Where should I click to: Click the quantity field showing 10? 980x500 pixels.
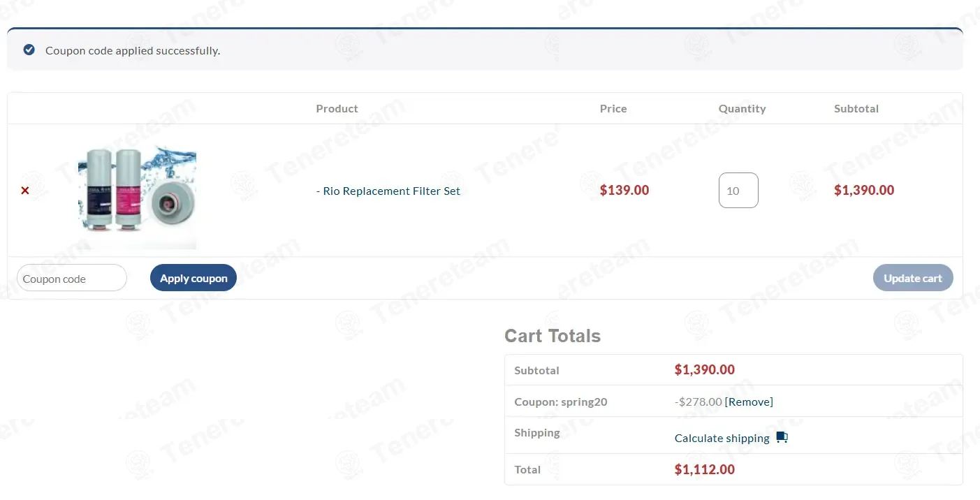738,190
